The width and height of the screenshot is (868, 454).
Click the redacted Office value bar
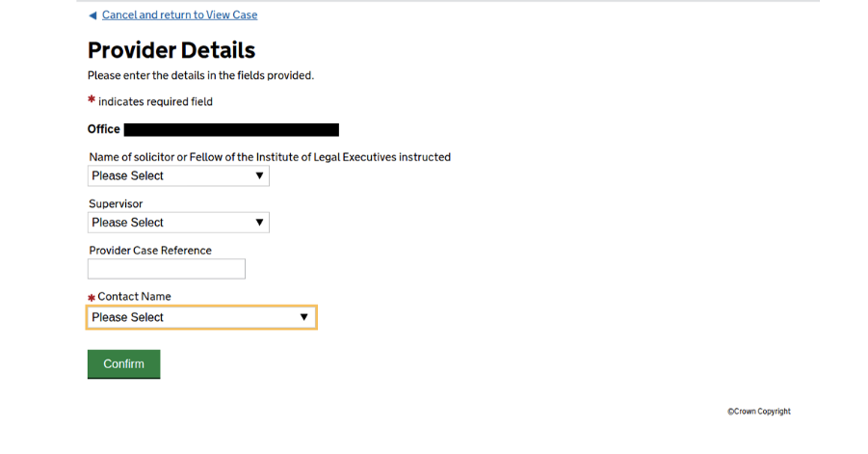231,129
